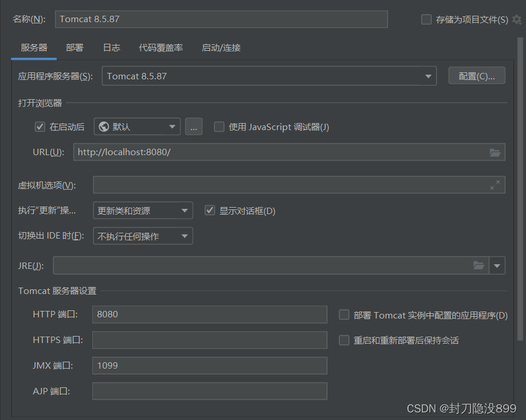Viewport: 526px width, 420px height.
Task: Click the HTTP 端口 input field
Action: pyautogui.click(x=210, y=314)
